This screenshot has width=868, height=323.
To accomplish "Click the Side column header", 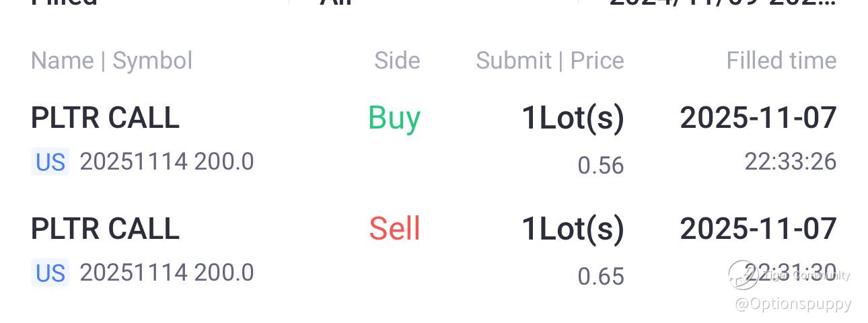I will [397, 61].
